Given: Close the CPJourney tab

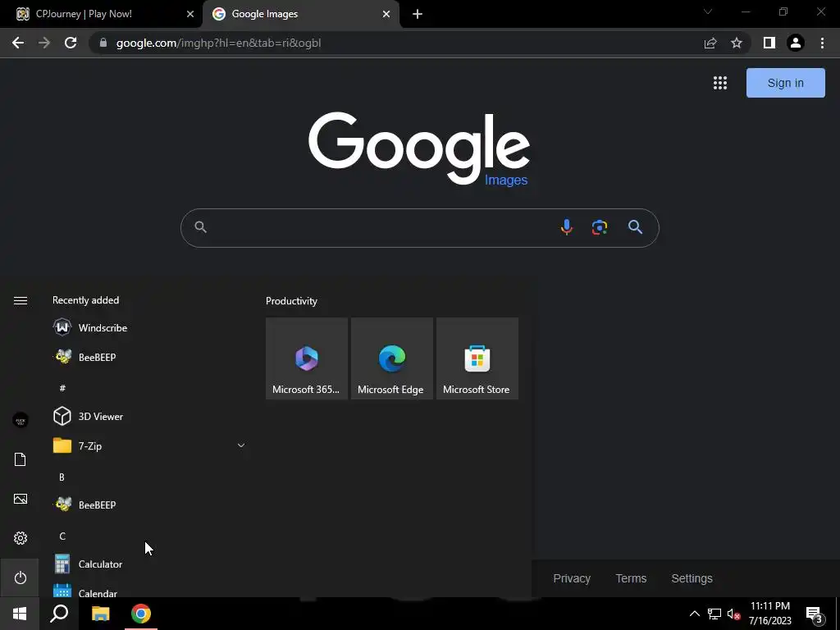Looking at the screenshot, I should (190, 14).
